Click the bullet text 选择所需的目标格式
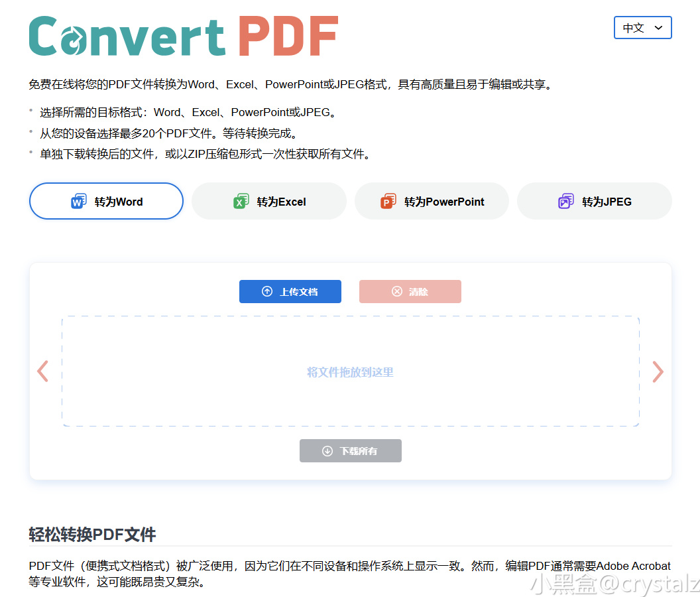 pyautogui.click(x=188, y=112)
